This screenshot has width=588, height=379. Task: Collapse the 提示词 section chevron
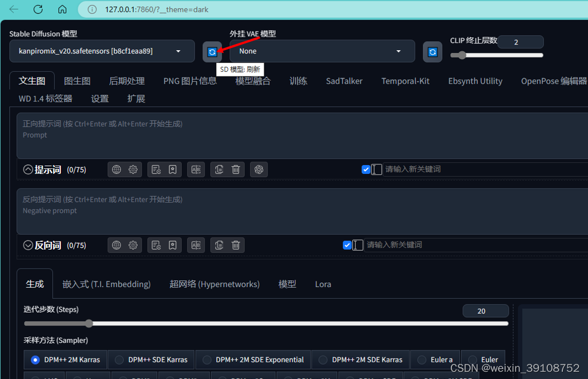coord(28,169)
